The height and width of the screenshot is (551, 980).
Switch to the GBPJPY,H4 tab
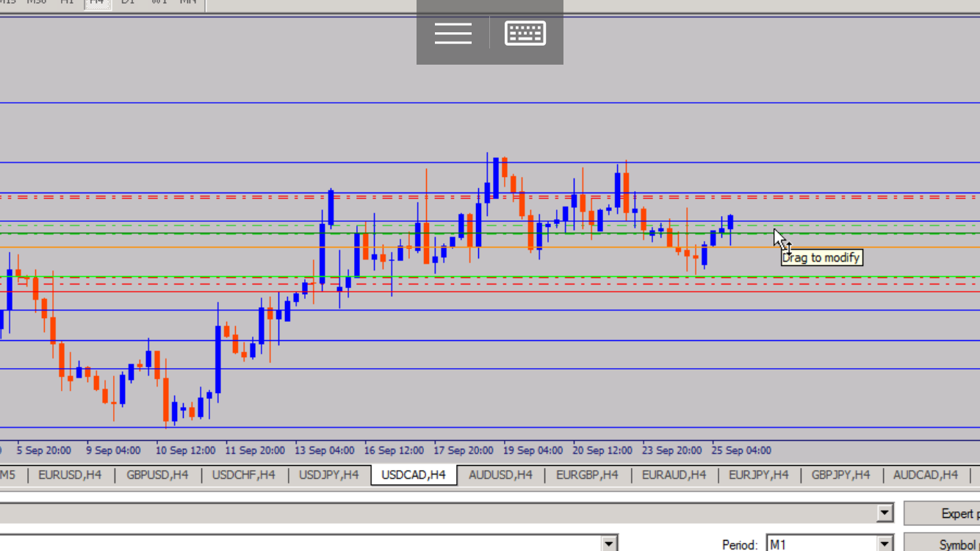[x=840, y=475]
